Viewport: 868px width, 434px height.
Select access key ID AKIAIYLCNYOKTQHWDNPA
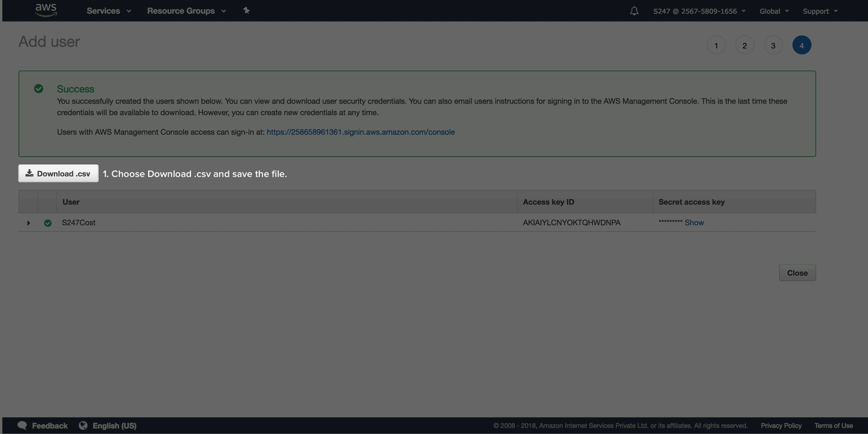(572, 222)
